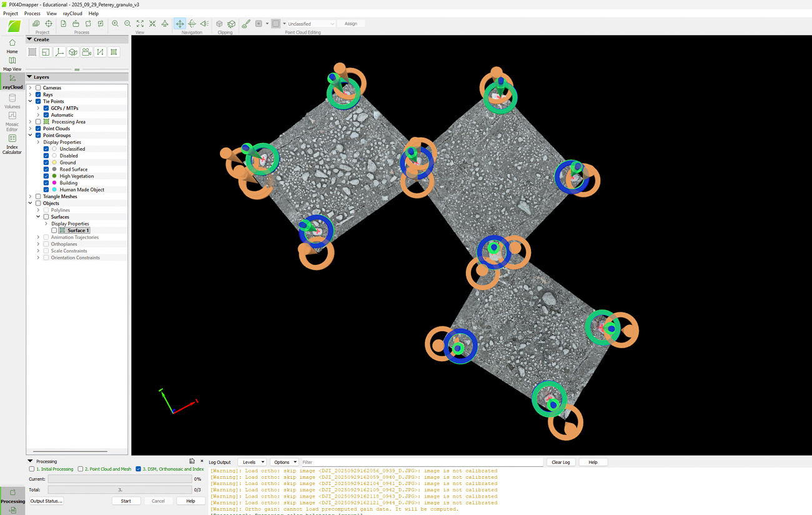The image size is (812, 515).
Task: Select rayCloud view in sidebar
Action: coord(12,81)
